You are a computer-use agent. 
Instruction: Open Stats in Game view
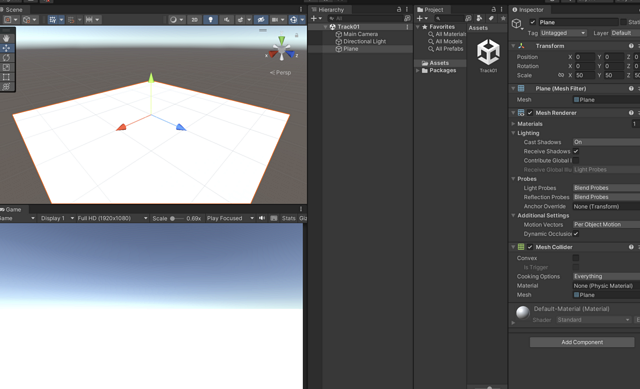[x=289, y=218]
